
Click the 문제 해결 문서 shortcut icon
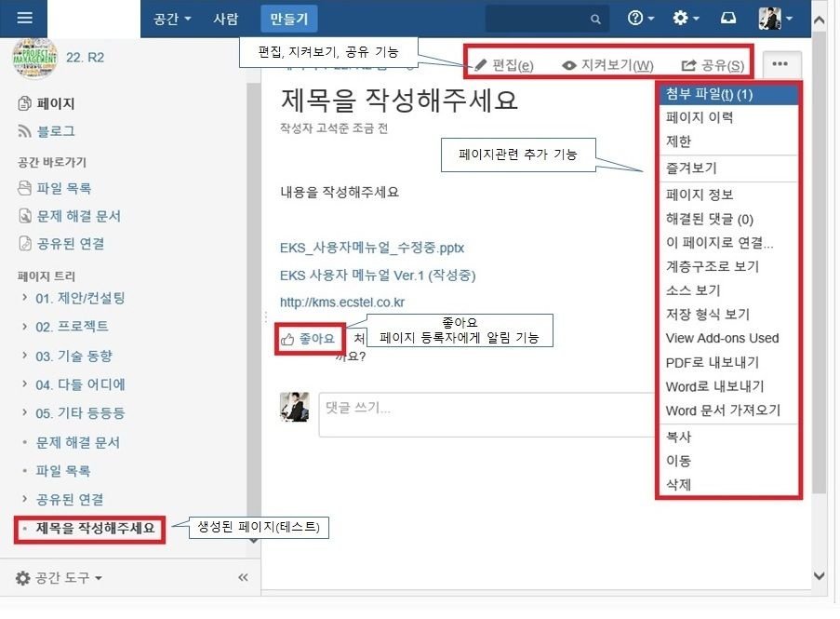[x=24, y=216]
